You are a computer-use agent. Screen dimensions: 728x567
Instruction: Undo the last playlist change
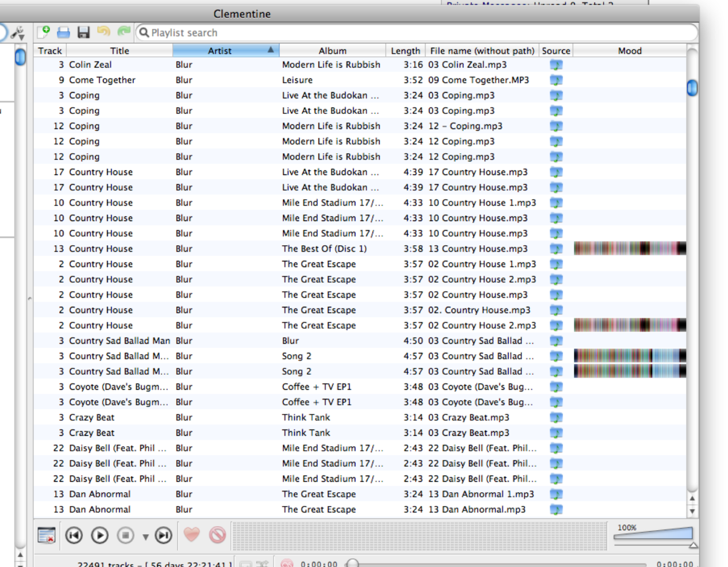(x=104, y=32)
